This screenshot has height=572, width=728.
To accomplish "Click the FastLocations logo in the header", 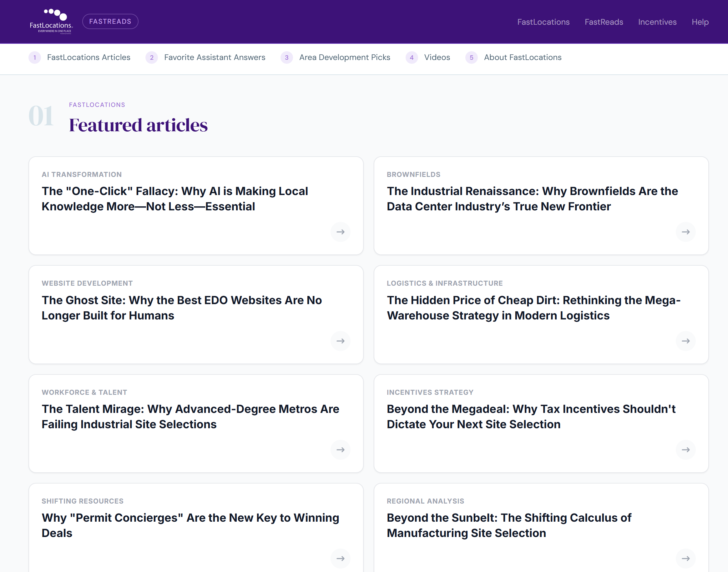I will coord(51,22).
